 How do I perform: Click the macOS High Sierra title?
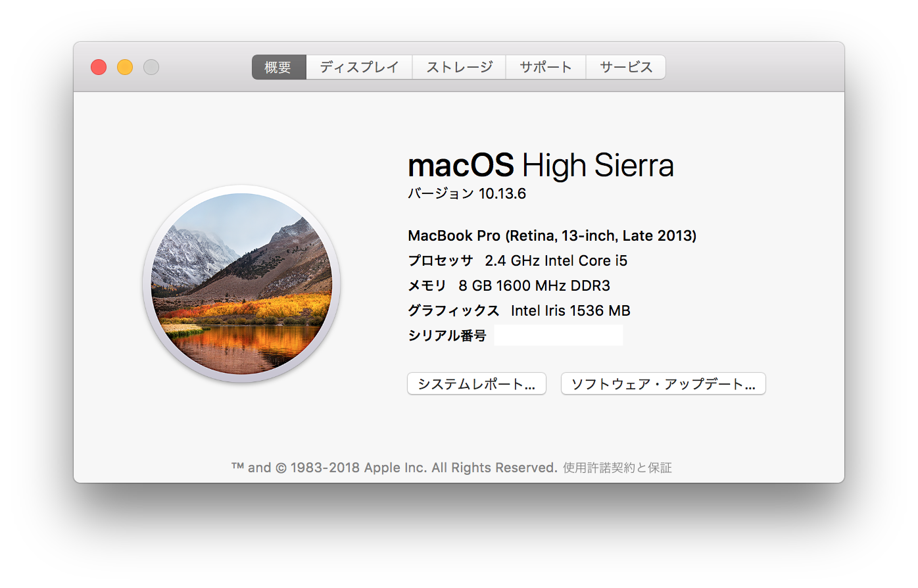[541, 165]
